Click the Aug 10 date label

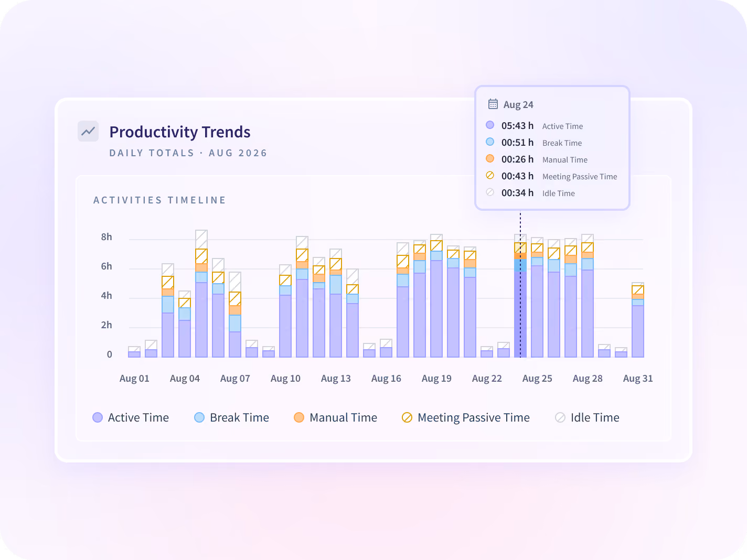click(x=285, y=379)
